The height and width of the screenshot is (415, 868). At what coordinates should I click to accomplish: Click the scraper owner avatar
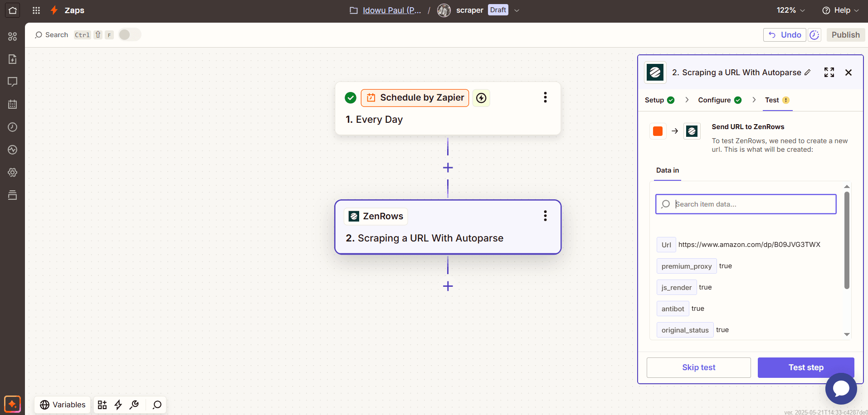pos(444,10)
